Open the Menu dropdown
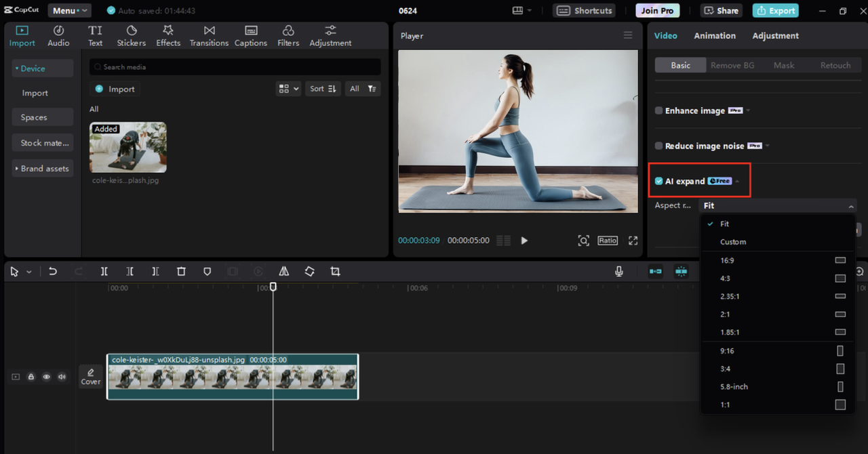The image size is (868, 454). point(70,10)
